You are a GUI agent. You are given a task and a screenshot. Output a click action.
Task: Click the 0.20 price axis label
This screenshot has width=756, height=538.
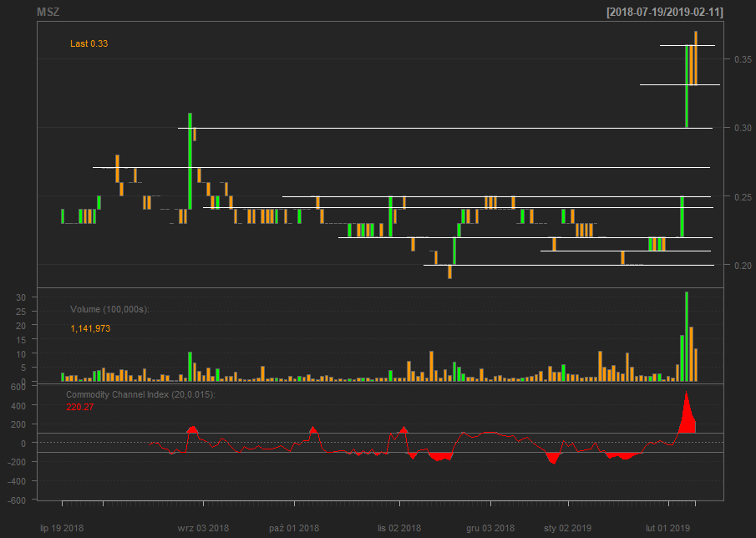click(x=743, y=265)
